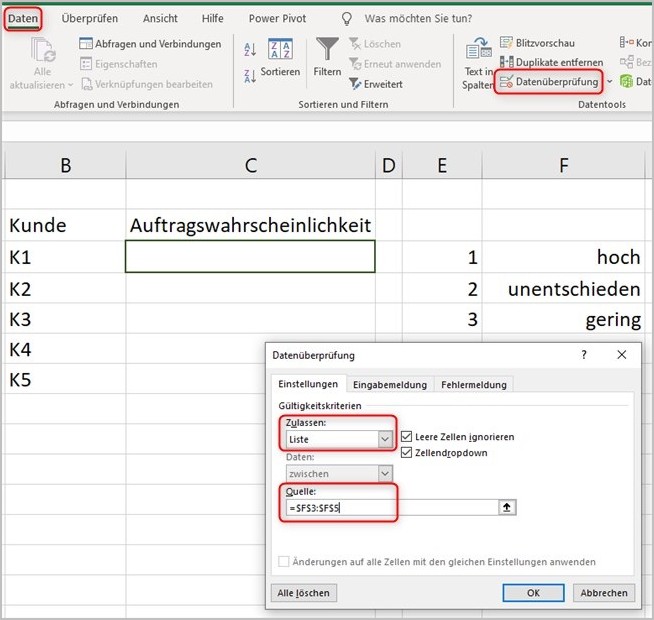Open Abfragen und Verbindungen pane
Screen dimensions: 654x620
click(150, 44)
